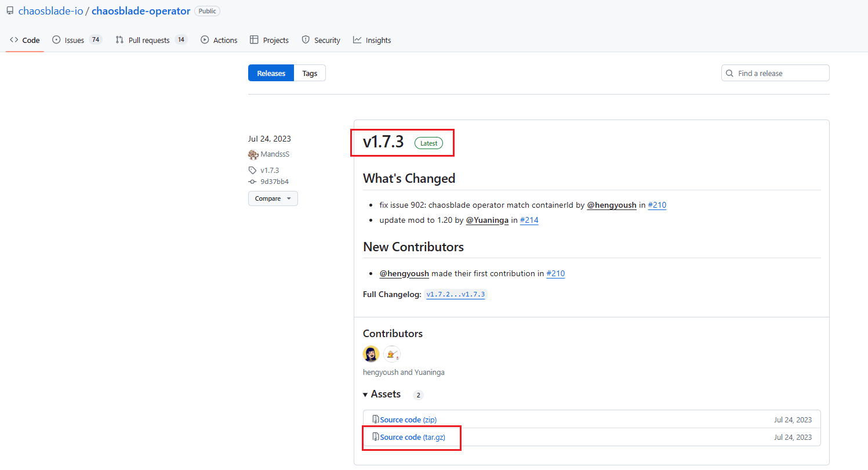
Task: Click the Security shield icon
Action: (x=306, y=40)
